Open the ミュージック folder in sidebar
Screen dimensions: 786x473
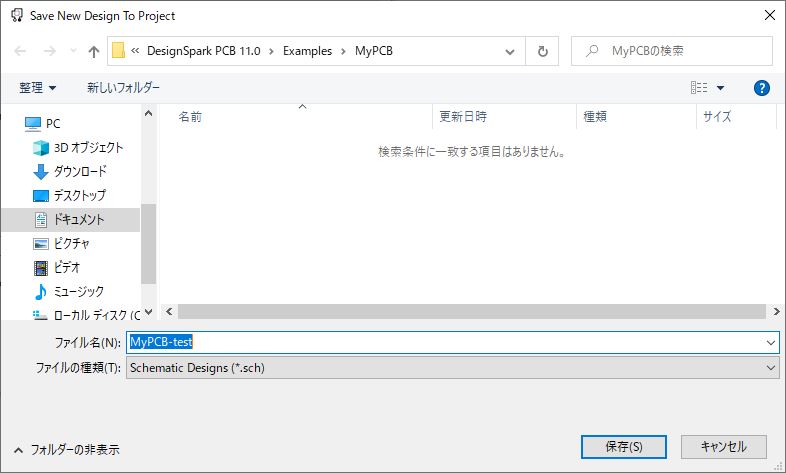77,292
